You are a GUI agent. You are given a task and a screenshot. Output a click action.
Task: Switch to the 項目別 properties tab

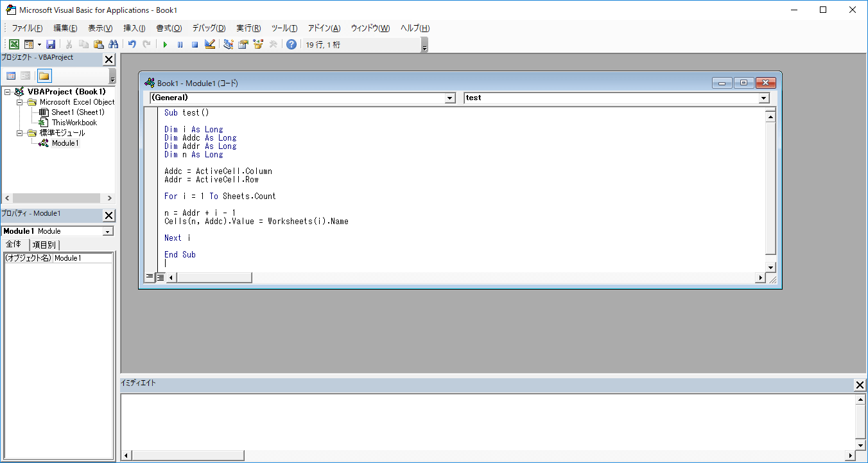pos(44,245)
